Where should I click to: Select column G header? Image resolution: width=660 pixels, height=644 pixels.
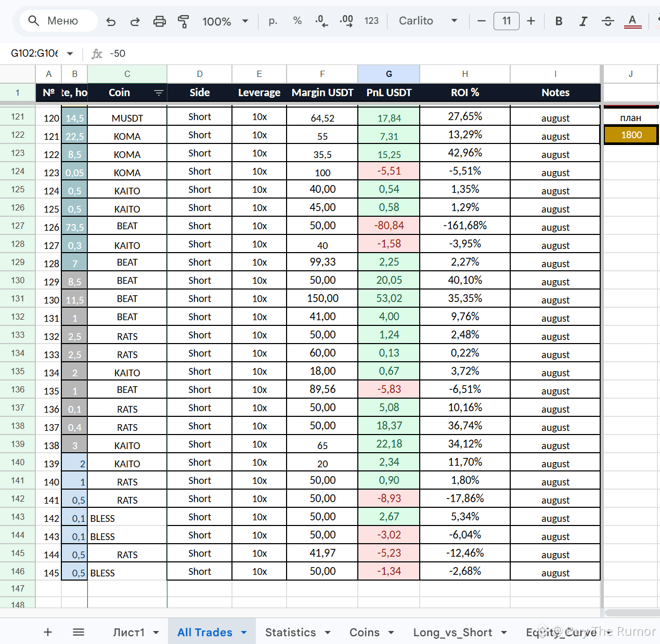[389, 74]
